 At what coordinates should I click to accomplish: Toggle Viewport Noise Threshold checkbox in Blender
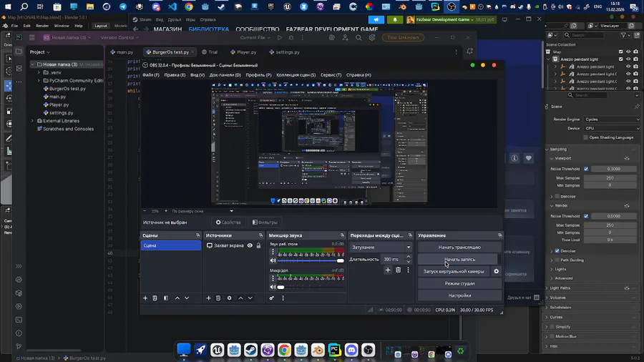click(x=586, y=169)
